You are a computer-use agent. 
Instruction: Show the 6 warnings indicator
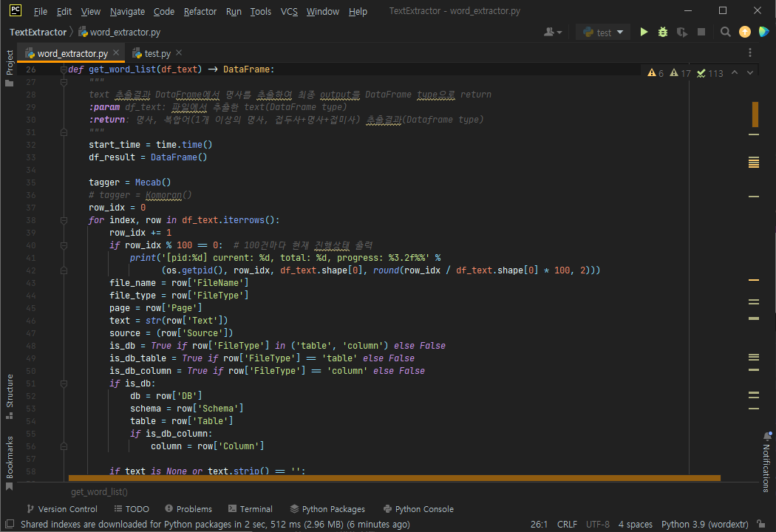pos(656,73)
